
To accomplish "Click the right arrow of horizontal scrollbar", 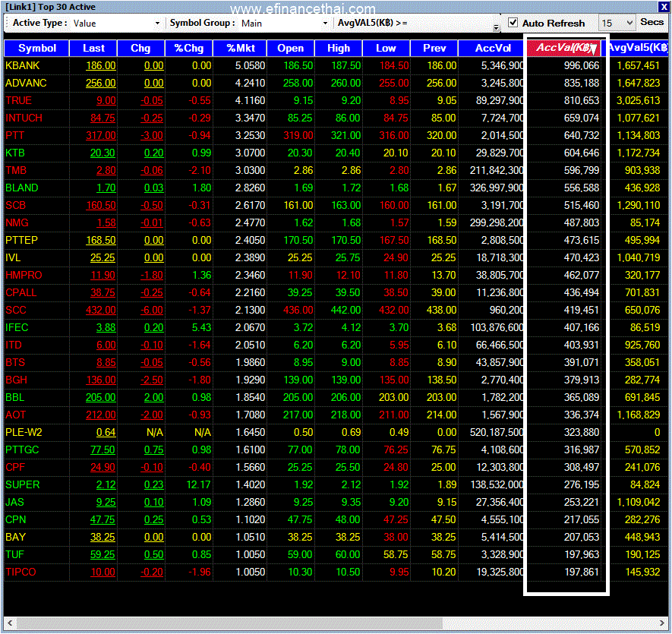I will click(x=662, y=623).
